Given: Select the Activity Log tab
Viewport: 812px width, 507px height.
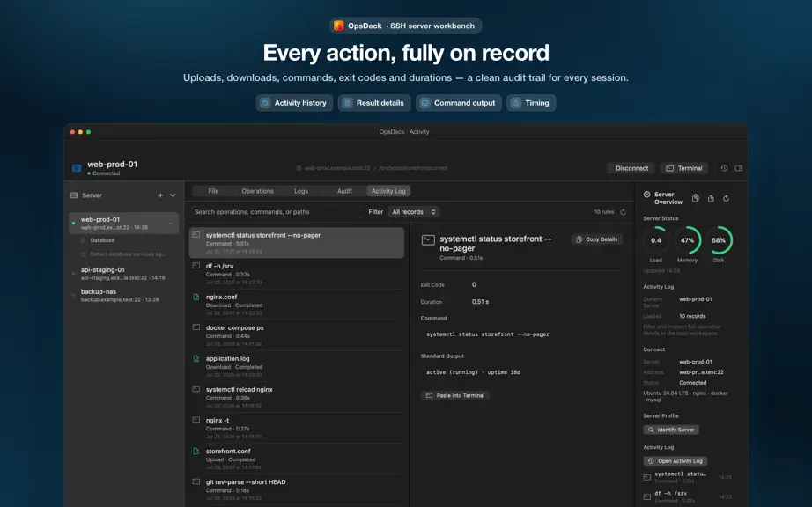Looking at the screenshot, I should [388, 191].
